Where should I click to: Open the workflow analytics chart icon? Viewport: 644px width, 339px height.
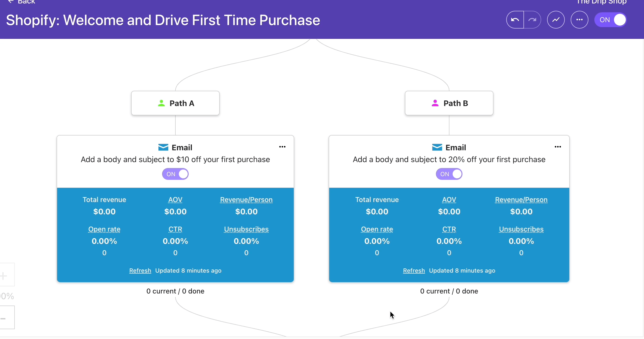[x=556, y=20]
